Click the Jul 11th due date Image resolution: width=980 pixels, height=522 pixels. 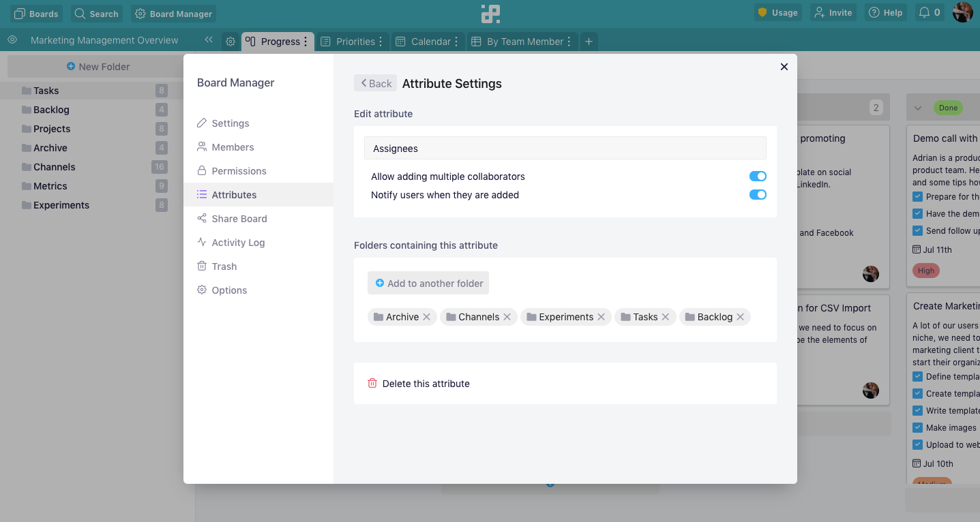click(x=932, y=250)
